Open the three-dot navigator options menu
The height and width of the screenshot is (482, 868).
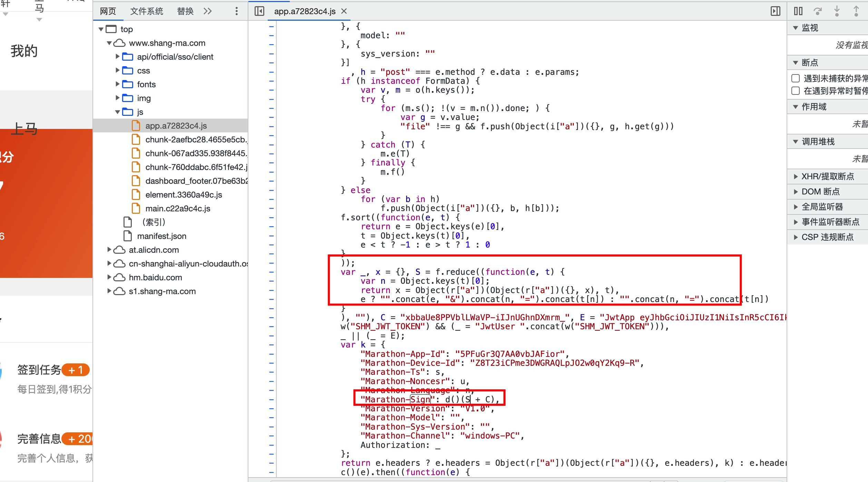coord(236,11)
